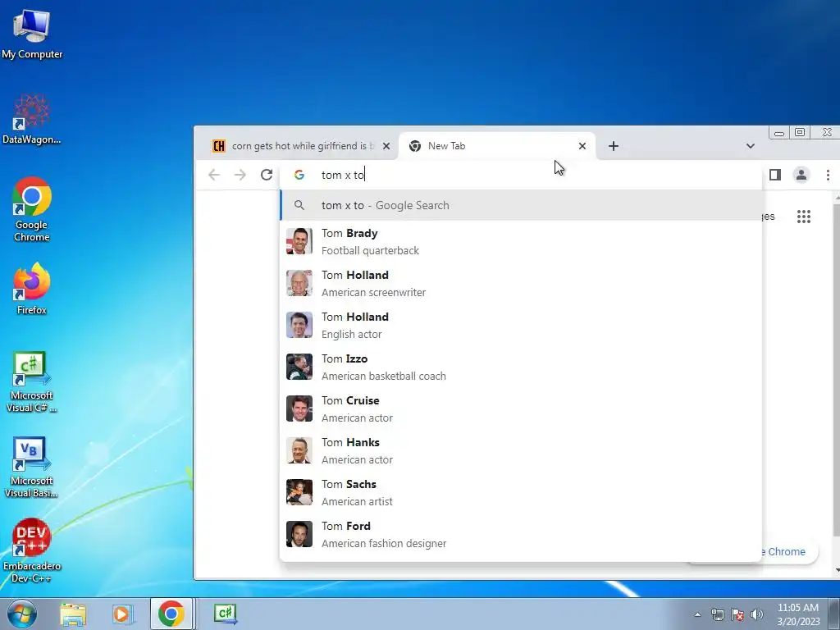Open a new tab with plus button
This screenshot has width=840, height=630.
[x=614, y=146]
